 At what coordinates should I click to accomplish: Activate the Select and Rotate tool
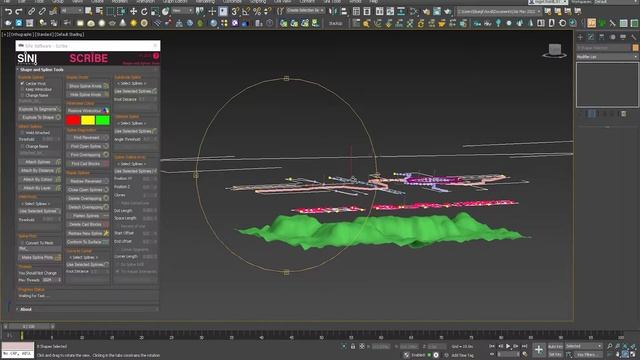click(x=144, y=12)
